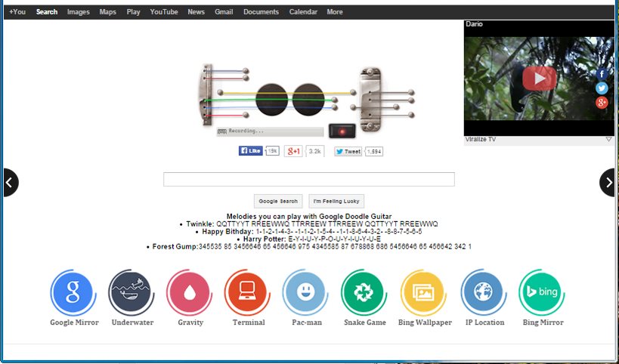Stop recording with the red record button
This screenshot has width=619, height=364.
[342, 131]
